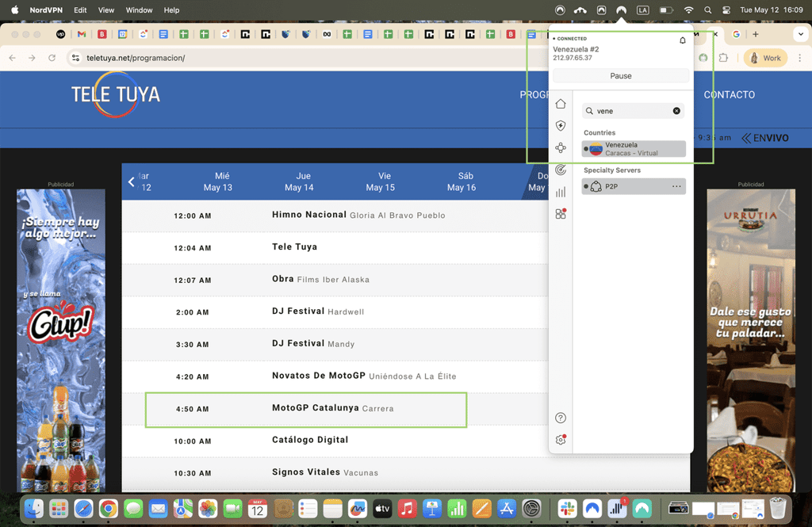Launch Finder from the Dock
The width and height of the screenshot is (812, 527).
point(33,509)
